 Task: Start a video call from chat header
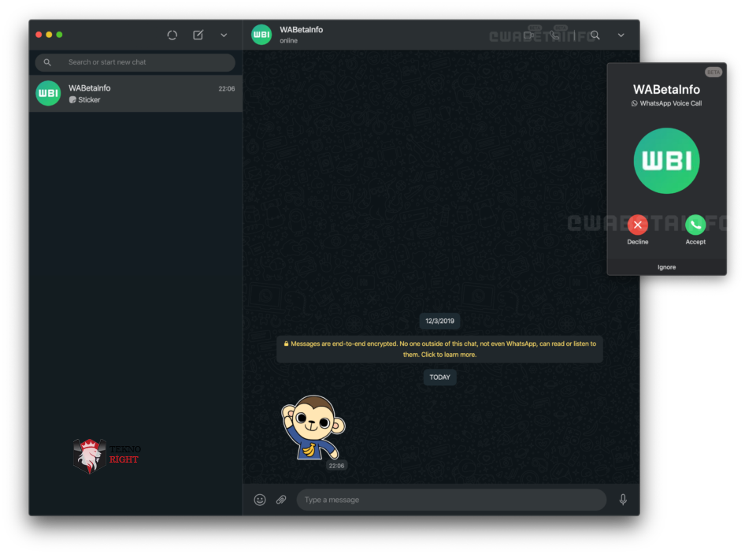[529, 35]
